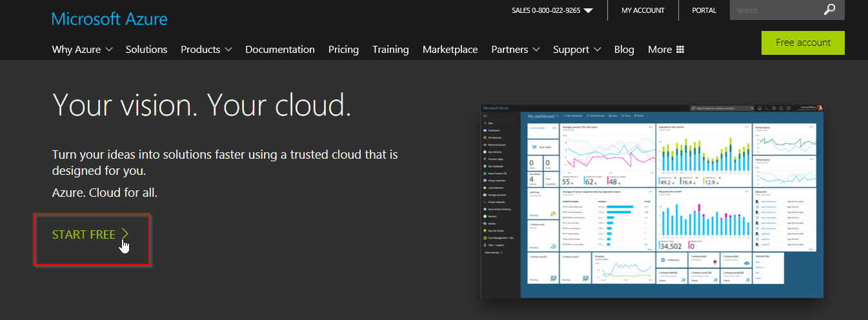Expand the Partners dropdown
The width and height of the screenshot is (868, 320).
(x=515, y=50)
